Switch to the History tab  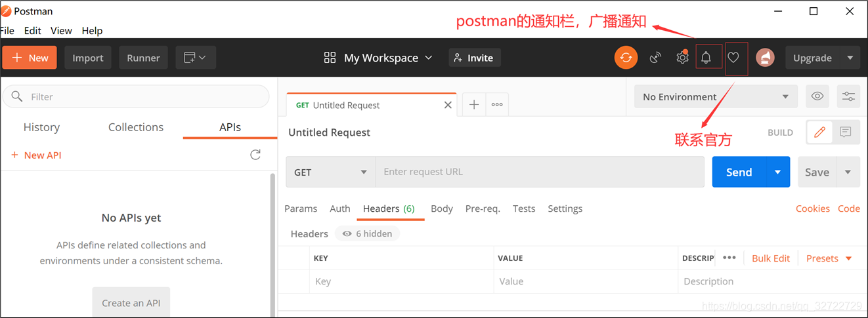tap(41, 127)
